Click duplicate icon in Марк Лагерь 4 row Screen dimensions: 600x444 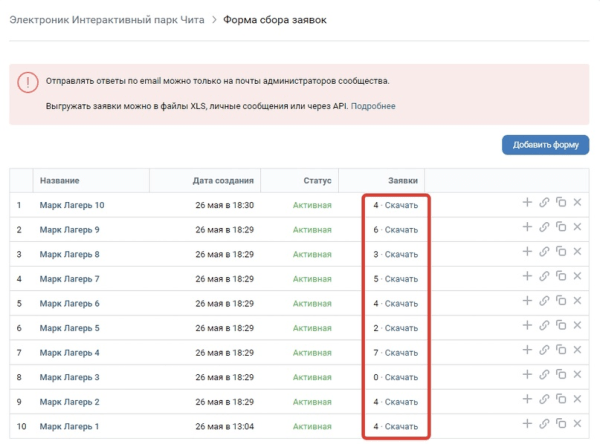click(561, 351)
